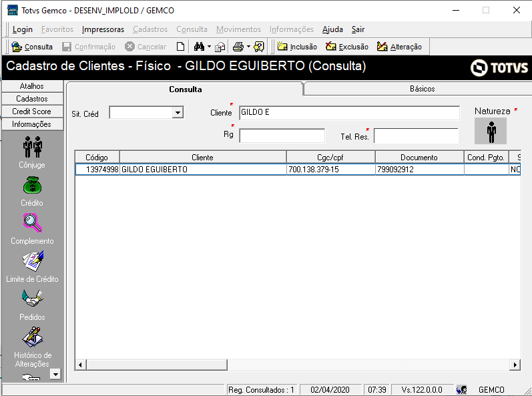The image size is (532, 396).
Task: Click the Cancelar toolbar button
Action: coord(146,47)
